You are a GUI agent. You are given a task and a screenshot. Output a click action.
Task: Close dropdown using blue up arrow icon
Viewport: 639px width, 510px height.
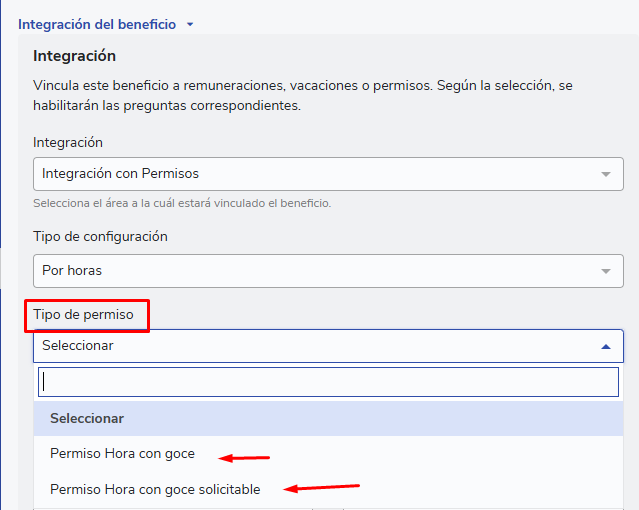tap(605, 346)
